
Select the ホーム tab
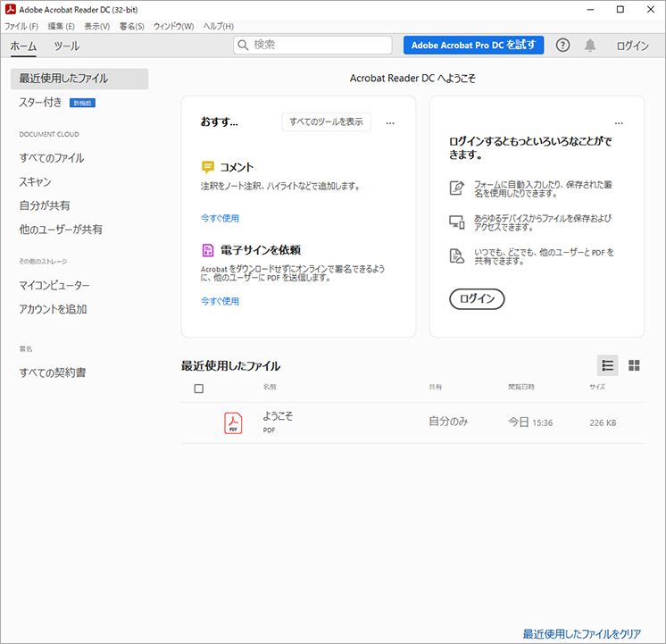[x=23, y=46]
